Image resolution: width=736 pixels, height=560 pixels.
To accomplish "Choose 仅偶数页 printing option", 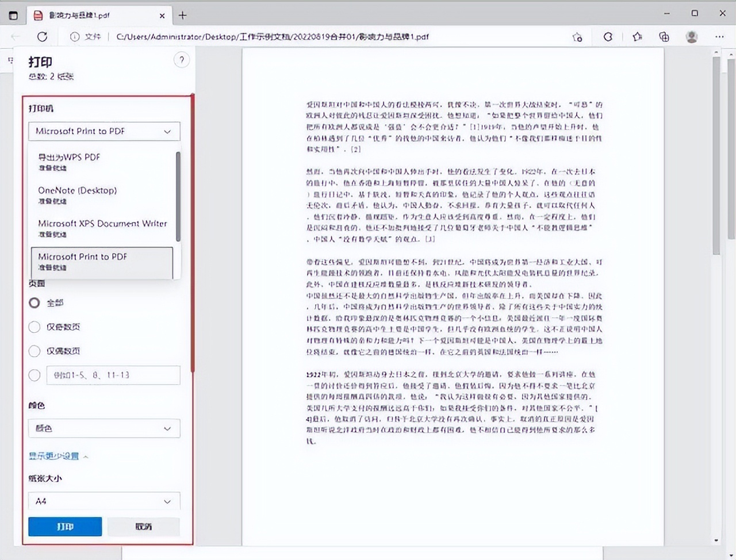I will 34,351.
